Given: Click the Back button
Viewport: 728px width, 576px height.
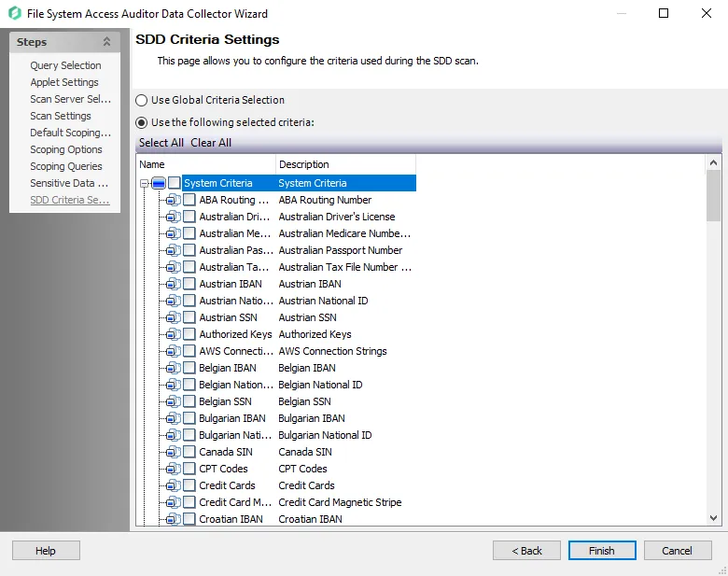Looking at the screenshot, I should [526, 551].
